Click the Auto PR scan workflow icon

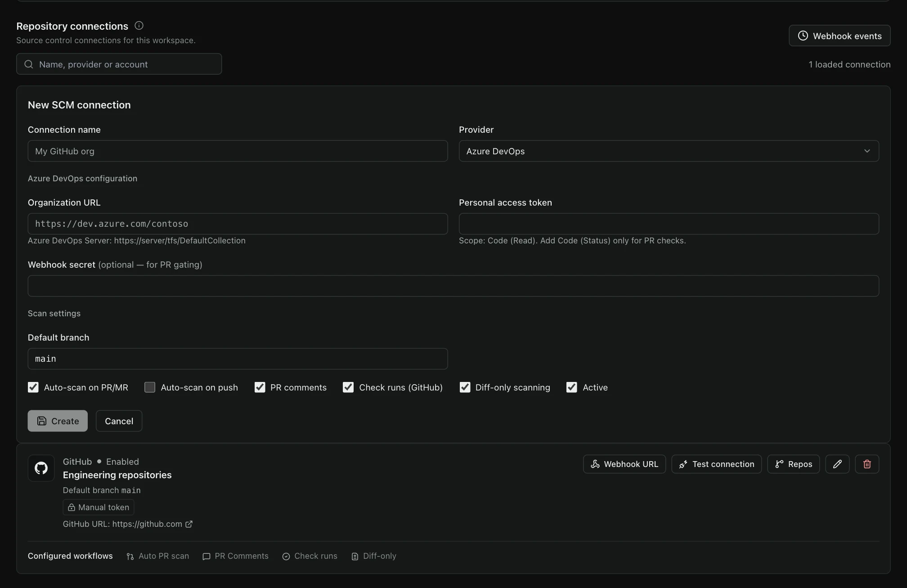[x=130, y=557]
